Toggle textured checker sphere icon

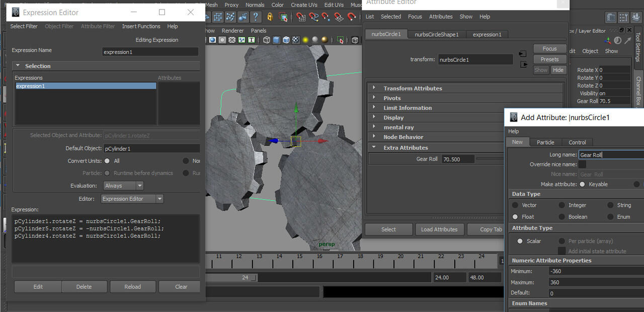pos(296,40)
